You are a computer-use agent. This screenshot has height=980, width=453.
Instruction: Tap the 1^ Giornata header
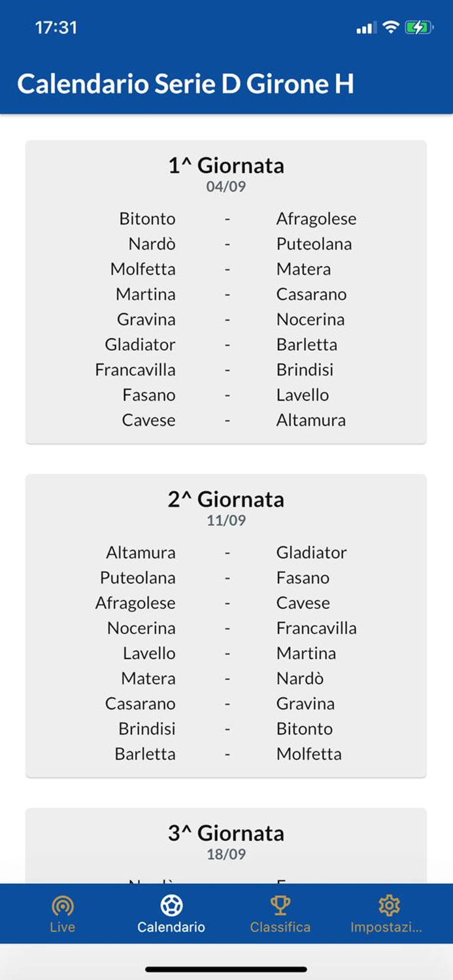click(226, 166)
